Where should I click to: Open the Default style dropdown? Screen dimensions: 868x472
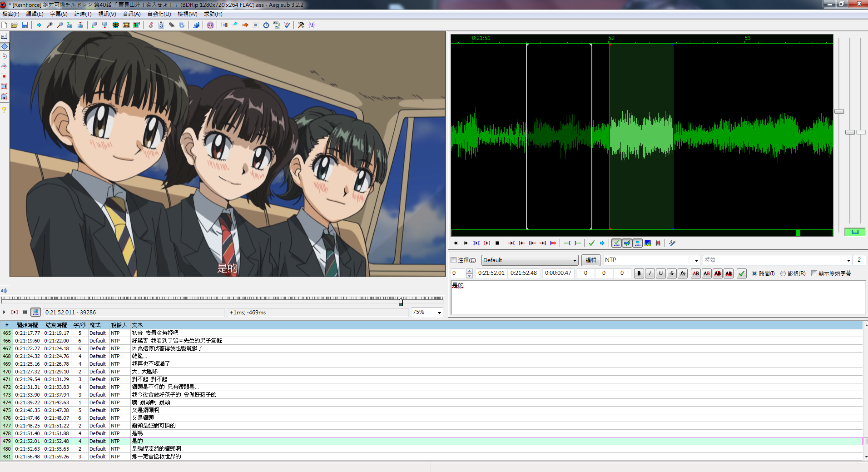pyautogui.click(x=530, y=260)
